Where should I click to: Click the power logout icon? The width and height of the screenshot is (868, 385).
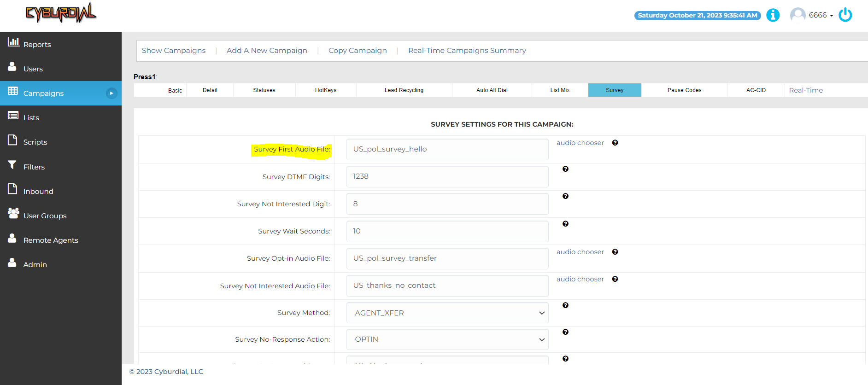pyautogui.click(x=845, y=15)
